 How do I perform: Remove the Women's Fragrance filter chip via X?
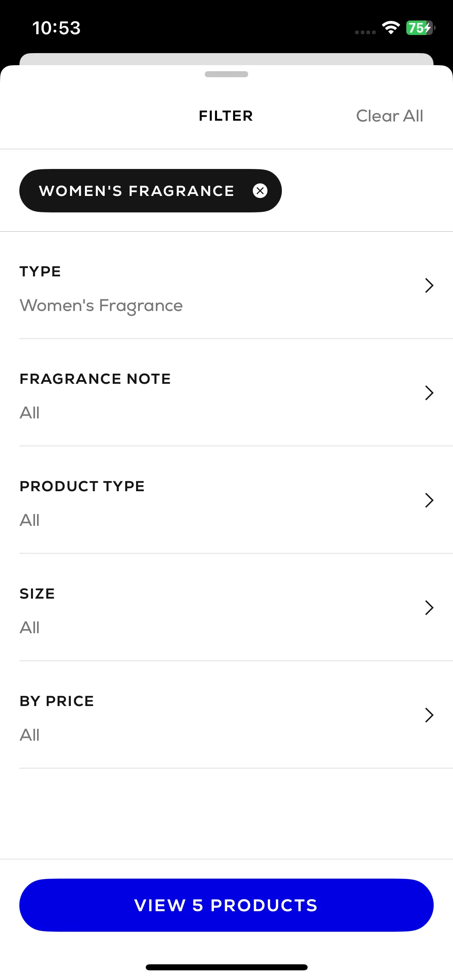tap(260, 191)
